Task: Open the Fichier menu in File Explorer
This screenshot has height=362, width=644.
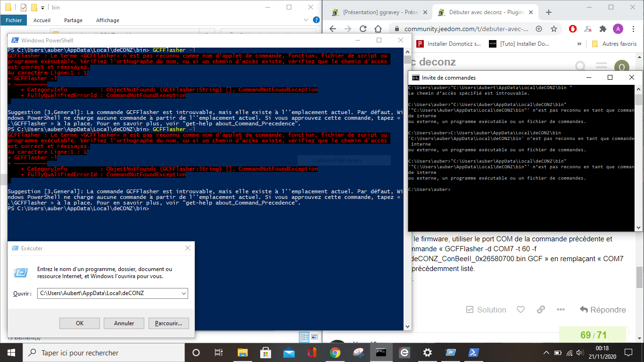Action: click(x=14, y=20)
